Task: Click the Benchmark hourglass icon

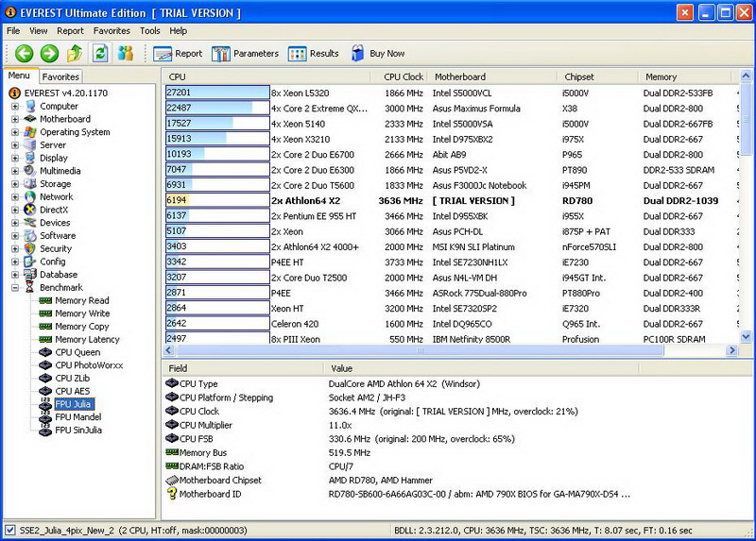Action: click(30, 288)
